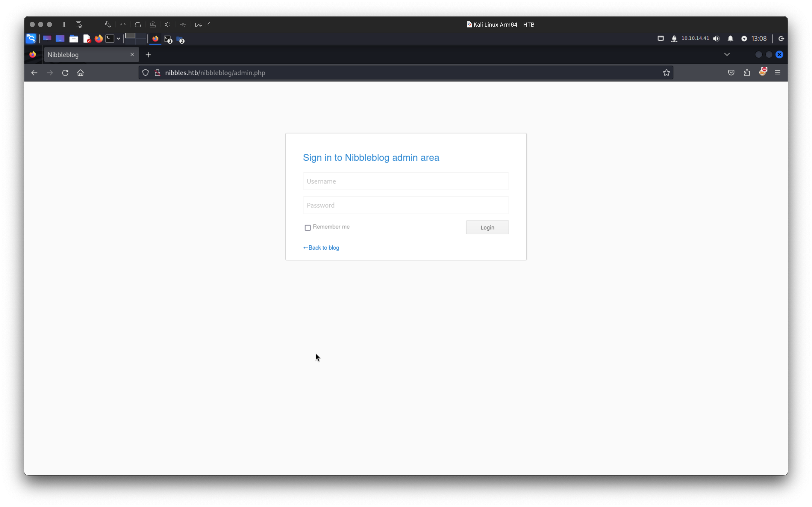
Task: Go to the Firefox home page
Action: click(x=80, y=73)
